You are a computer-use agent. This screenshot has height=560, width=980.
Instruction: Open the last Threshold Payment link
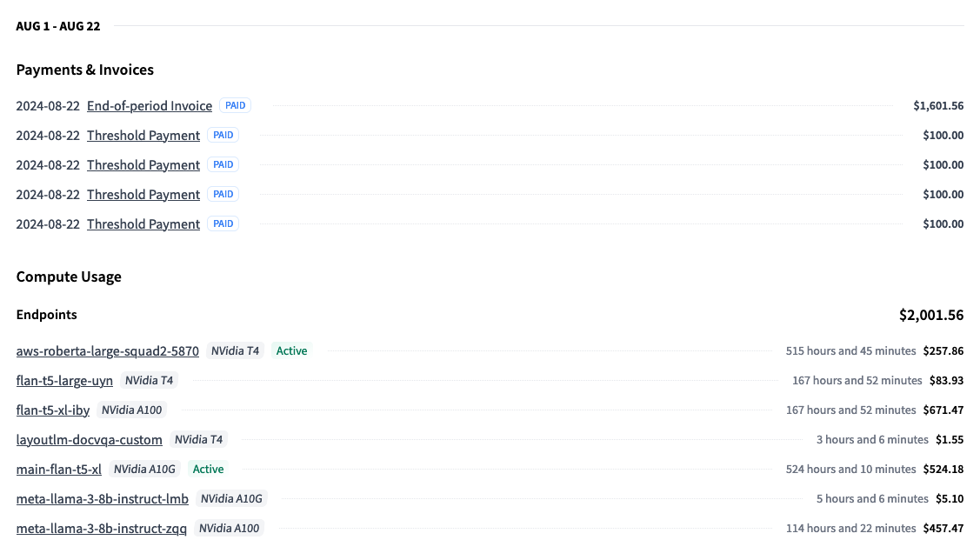[143, 224]
